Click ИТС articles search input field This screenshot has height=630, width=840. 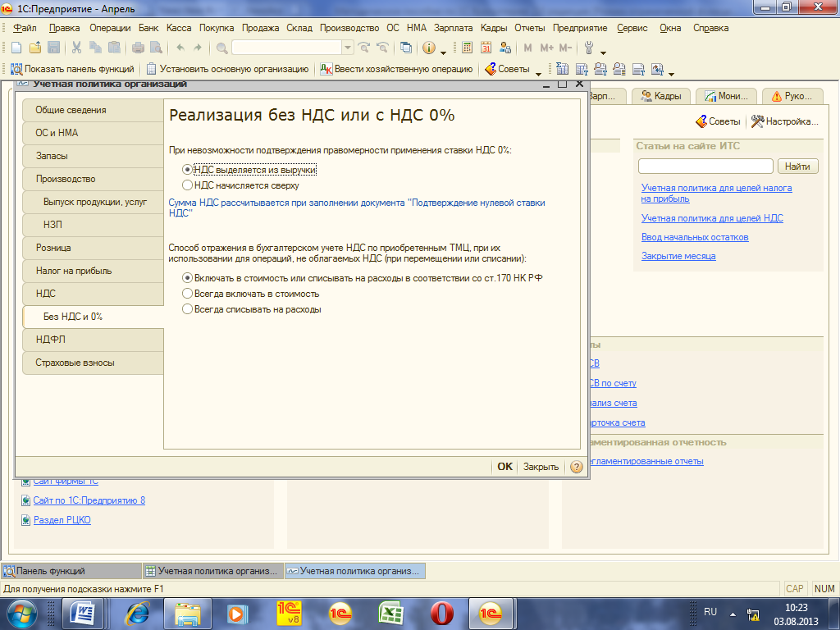coord(705,167)
